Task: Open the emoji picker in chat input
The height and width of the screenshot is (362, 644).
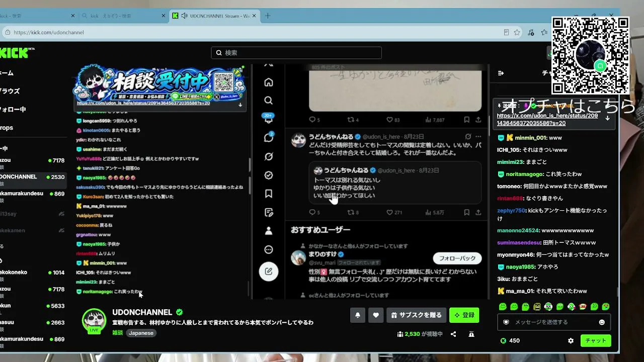Action: 602,322
